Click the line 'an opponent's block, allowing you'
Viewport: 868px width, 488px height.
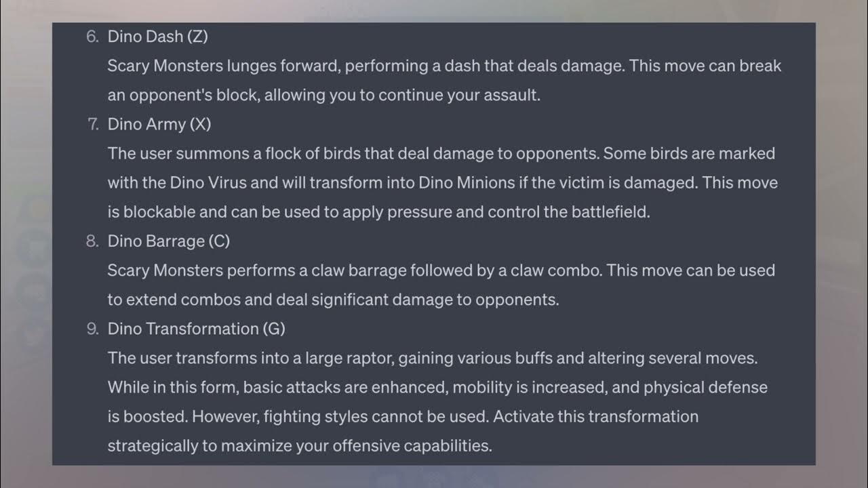323,95
